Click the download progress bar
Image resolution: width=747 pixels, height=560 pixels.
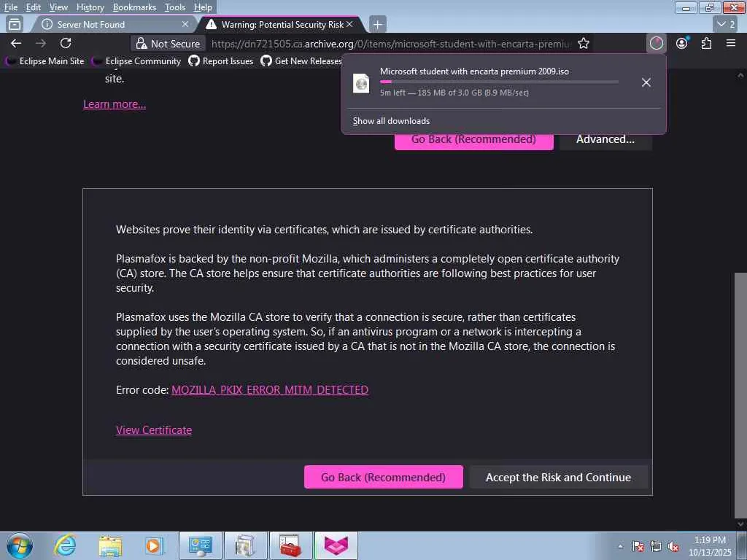click(499, 82)
